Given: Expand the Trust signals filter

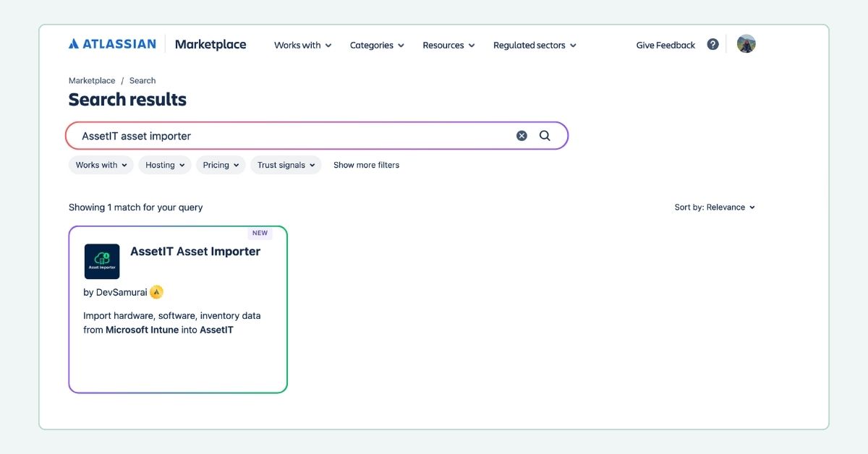Looking at the screenshot, I should point(286,165).
